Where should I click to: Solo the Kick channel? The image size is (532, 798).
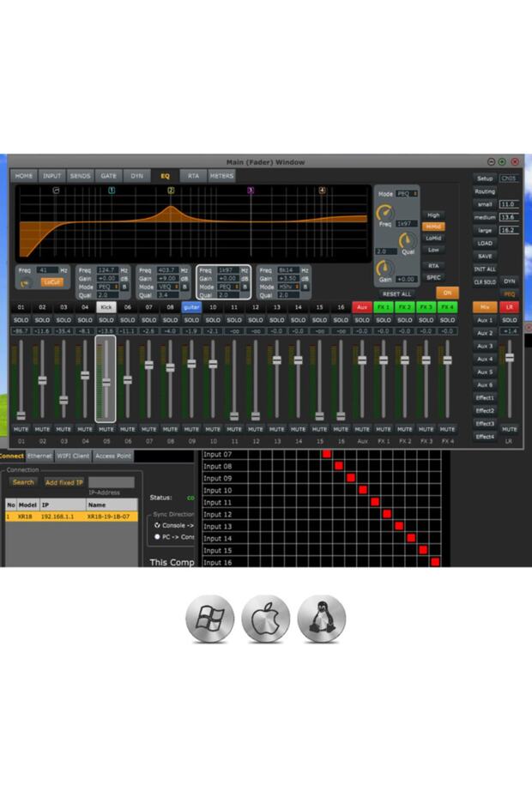pos(106,320)
